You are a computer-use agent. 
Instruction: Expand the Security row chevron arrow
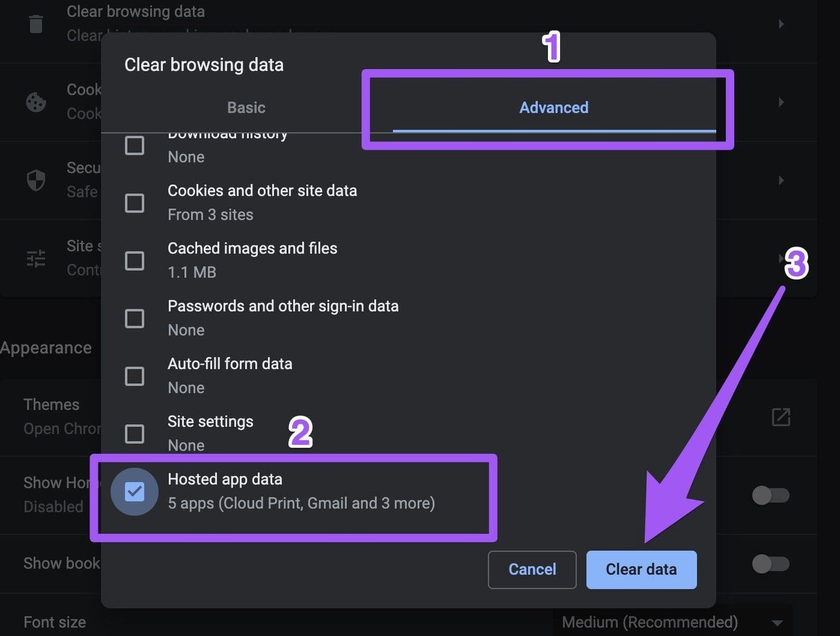[781, 180]
